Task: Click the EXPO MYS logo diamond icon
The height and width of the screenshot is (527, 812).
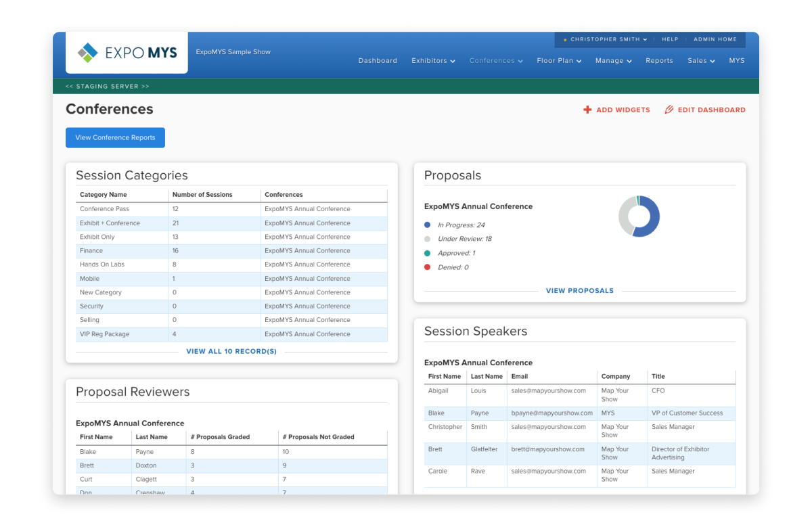Action: click(87, 51)
